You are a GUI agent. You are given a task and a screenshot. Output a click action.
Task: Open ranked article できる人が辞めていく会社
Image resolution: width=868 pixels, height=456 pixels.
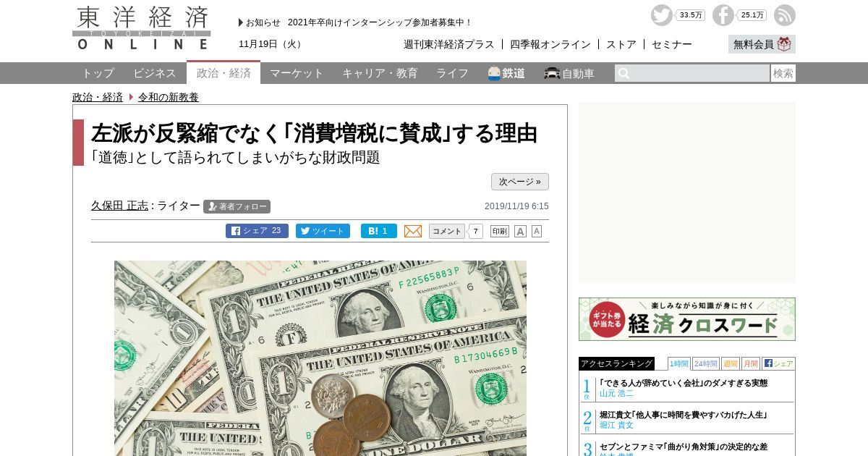click(684, 383)
